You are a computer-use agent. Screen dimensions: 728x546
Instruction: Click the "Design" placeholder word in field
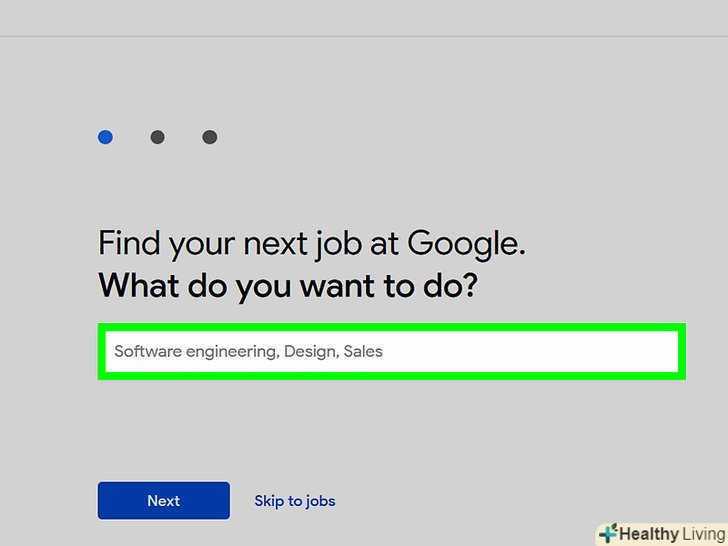(x=310, y=351)
